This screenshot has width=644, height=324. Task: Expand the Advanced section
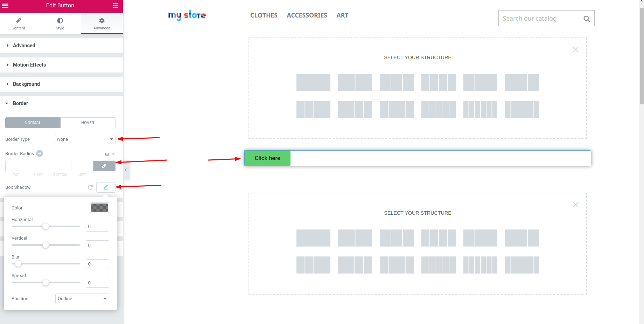(x=62, y=46)
